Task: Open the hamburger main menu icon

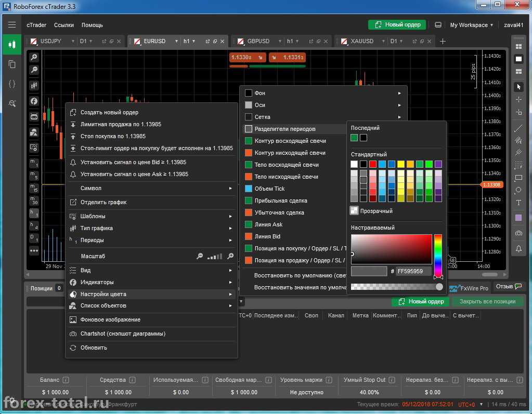Action: pyautogui.click(x=11, y=24)
